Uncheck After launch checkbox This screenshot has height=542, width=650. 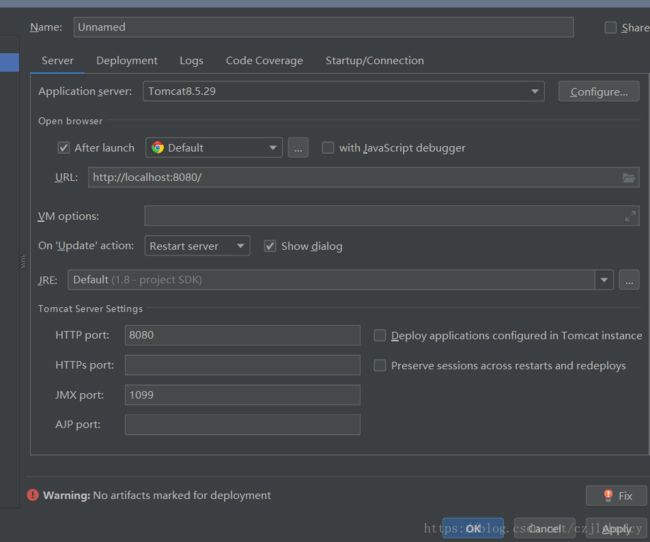(x=63, y=148)
